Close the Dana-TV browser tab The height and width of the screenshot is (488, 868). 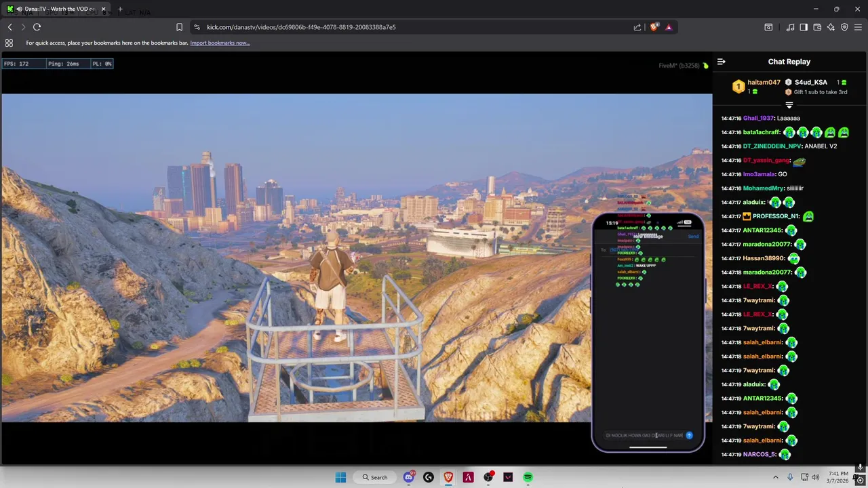pyautogui.click(x=104, y=9)
